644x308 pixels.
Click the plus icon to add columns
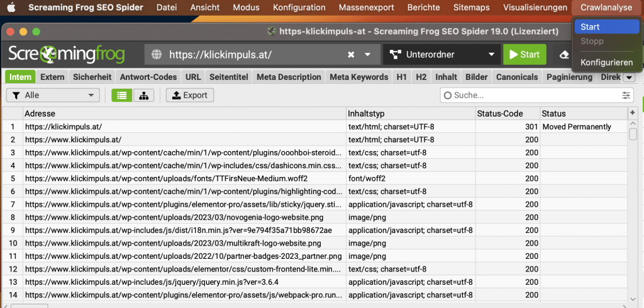632,113
